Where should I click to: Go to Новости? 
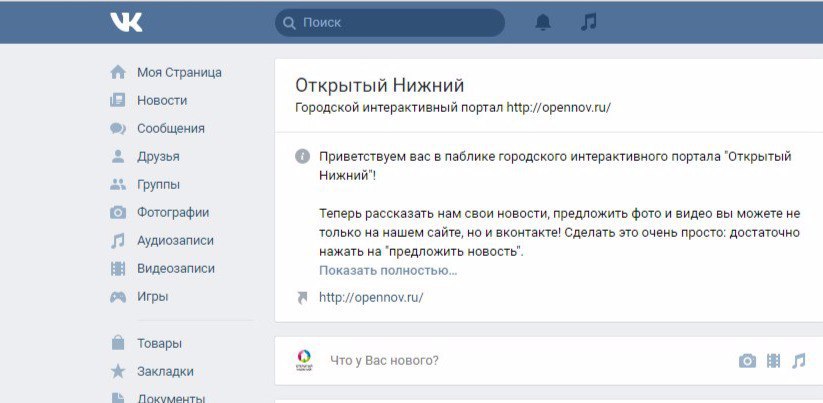[162, 100]
